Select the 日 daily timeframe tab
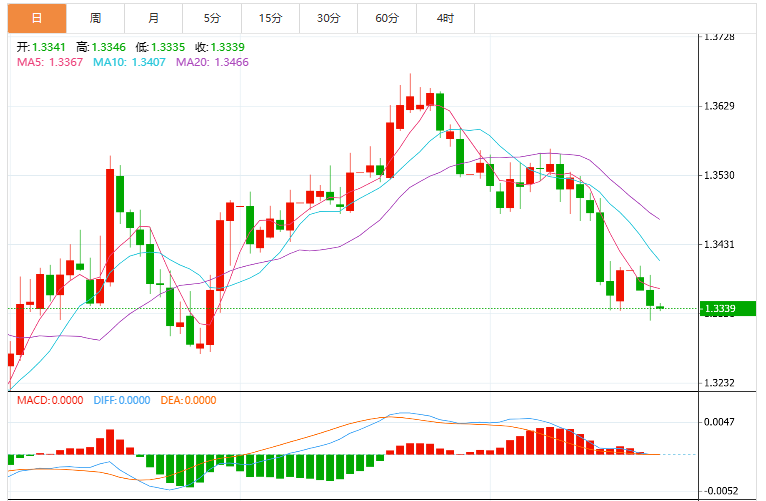Viewport: 766px width, 501px height. 37,19
